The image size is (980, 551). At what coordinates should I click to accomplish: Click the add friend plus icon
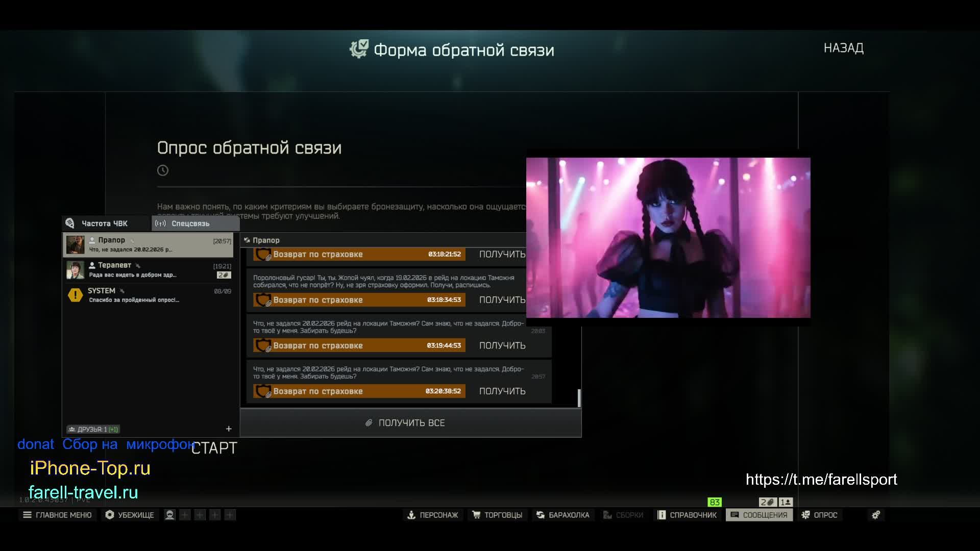[x=229, y=429]
